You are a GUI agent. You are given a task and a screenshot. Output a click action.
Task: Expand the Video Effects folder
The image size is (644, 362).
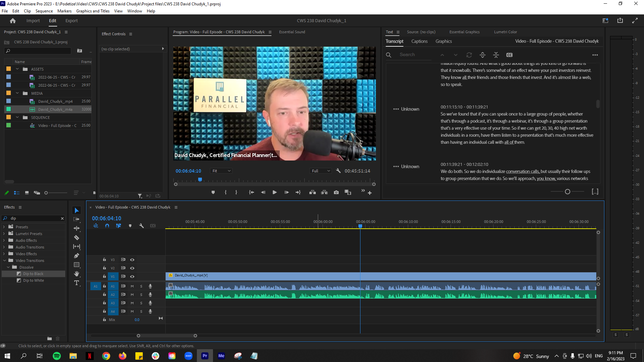[4, 254]
